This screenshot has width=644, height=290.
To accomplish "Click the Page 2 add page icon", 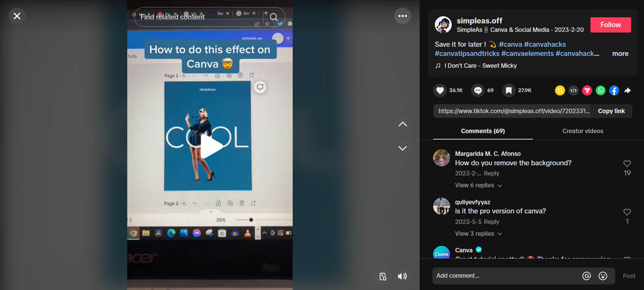I will coord(254,203).
